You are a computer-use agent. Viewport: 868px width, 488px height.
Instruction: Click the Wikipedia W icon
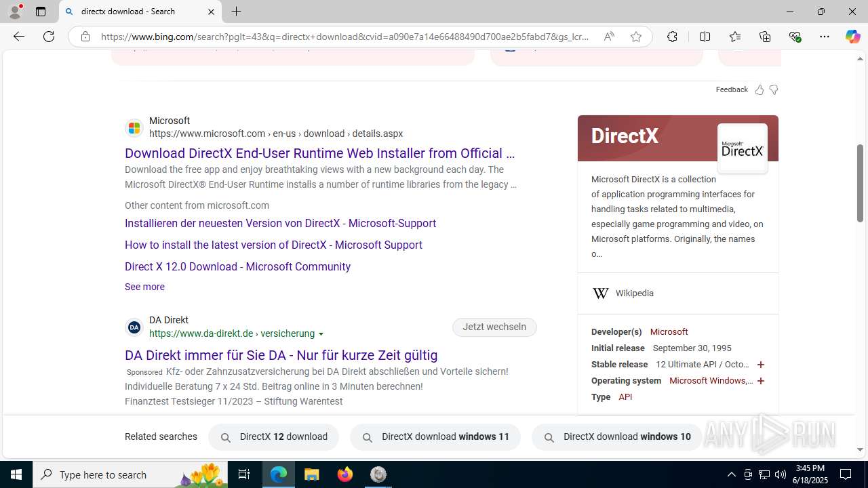tap(600, 293)
